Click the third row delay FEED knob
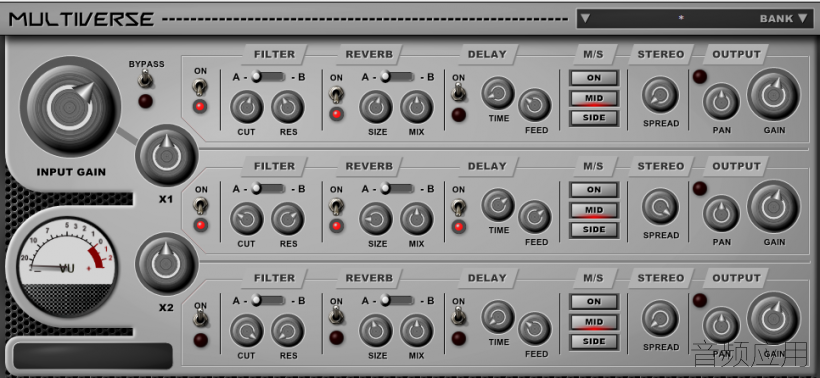 [534, 329]
